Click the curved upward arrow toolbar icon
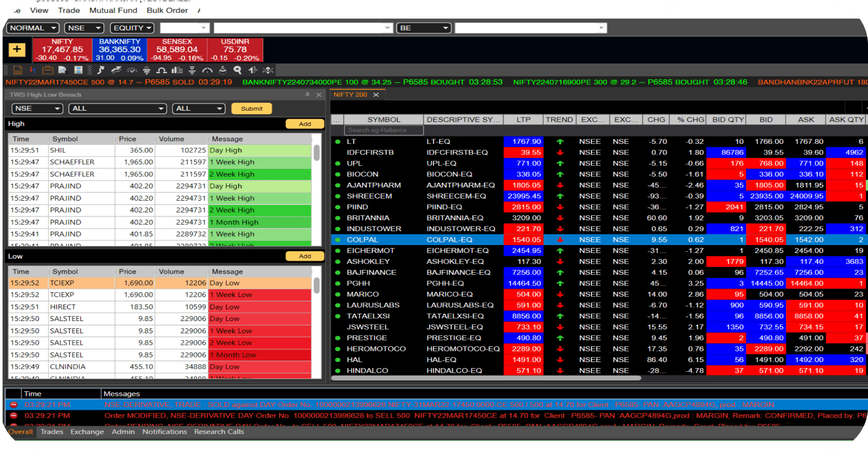Screen dimensions: 868x452 point(101,70)
